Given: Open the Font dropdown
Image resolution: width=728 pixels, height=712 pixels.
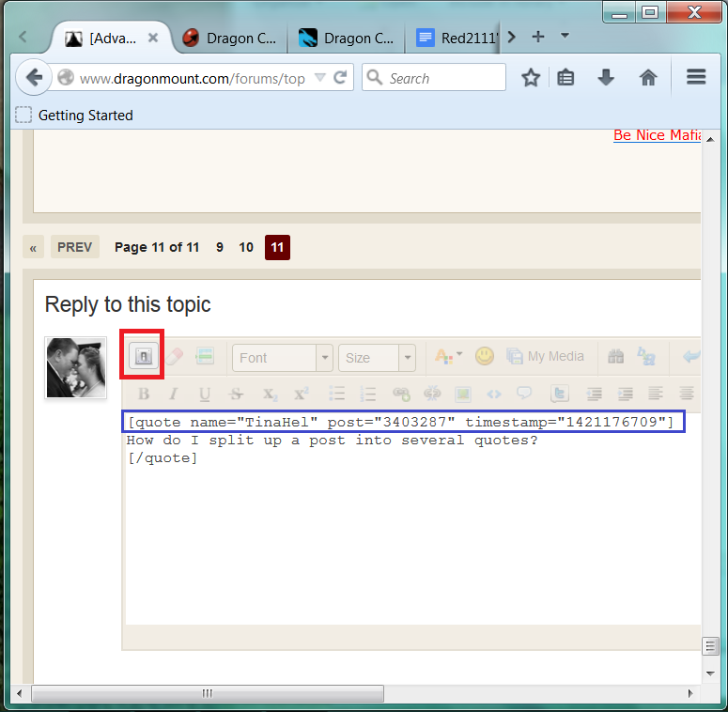Looking at the screenshot, I should 282,358.
